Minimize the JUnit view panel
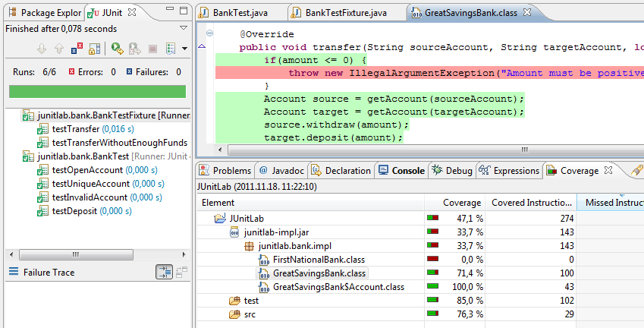This screenshot has height=328, width=644. (170, 10)
